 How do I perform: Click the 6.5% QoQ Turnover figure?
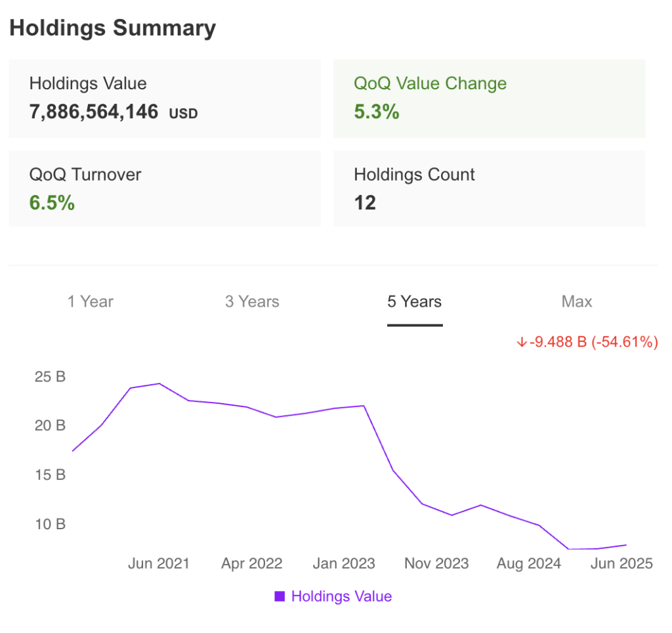click(x=52, y=203)
